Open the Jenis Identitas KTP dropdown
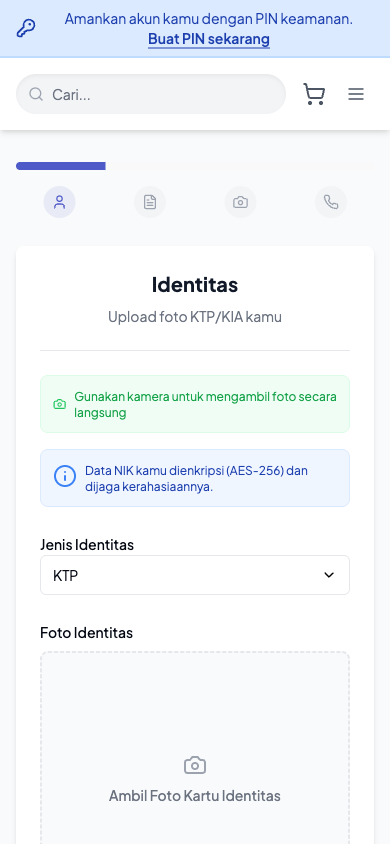Image resolution: width=390 pixels, height=844 pixels. pos(195,575)
